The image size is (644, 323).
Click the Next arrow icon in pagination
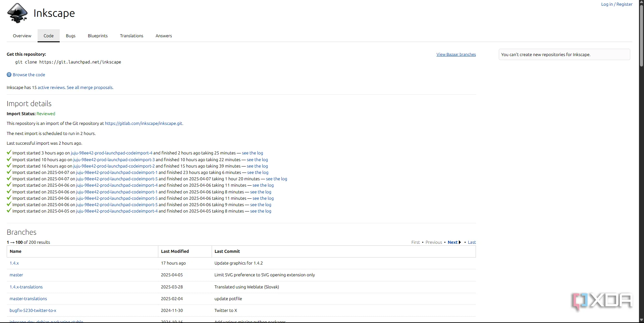[460, 242]
